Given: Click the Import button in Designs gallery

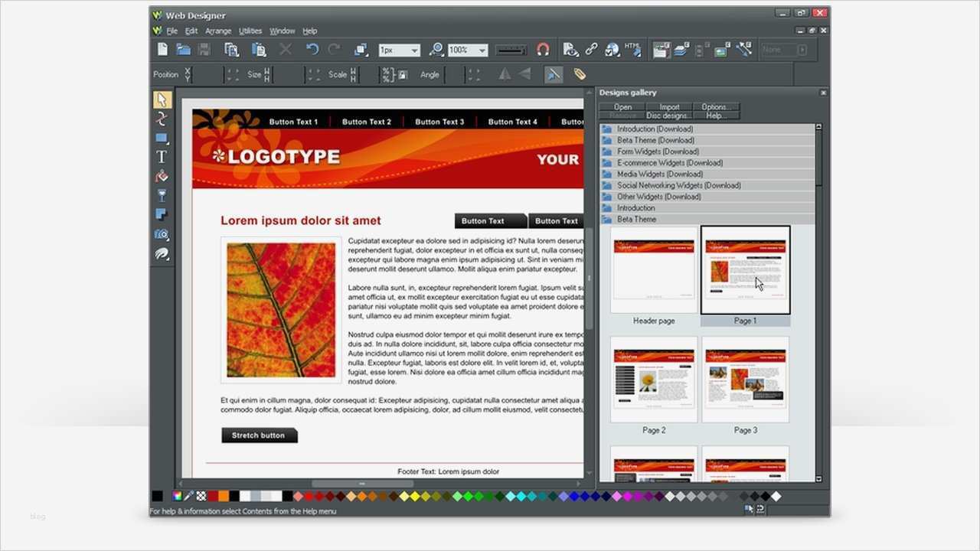Looking at the screenshot, I should [669, 106].
